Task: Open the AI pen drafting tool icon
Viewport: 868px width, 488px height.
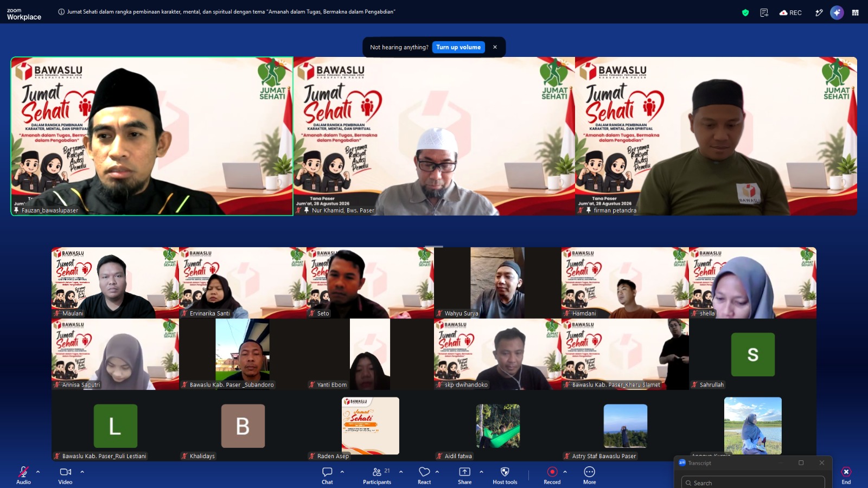Action: point(819,12)
